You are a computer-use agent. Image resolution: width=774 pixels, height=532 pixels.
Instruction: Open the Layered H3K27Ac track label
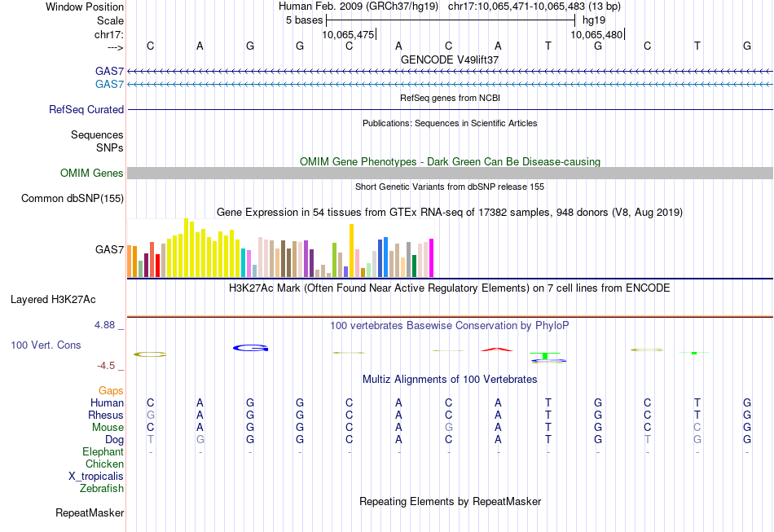point(53,300)
